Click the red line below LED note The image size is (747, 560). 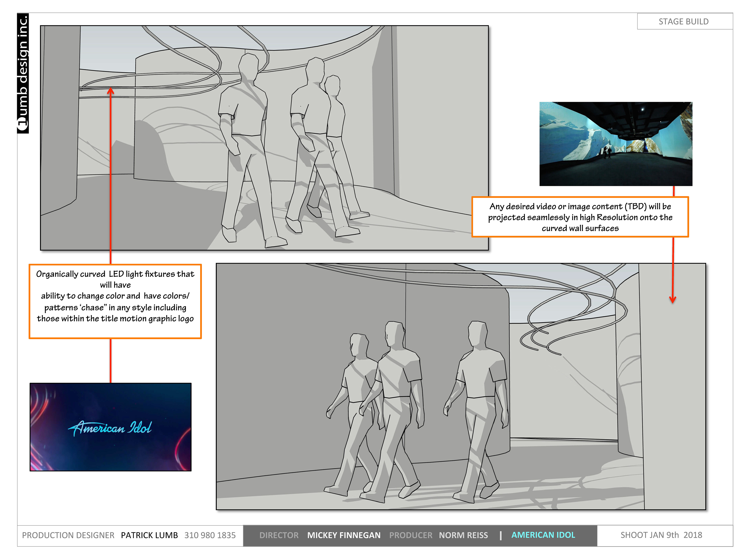pos(110,361)
